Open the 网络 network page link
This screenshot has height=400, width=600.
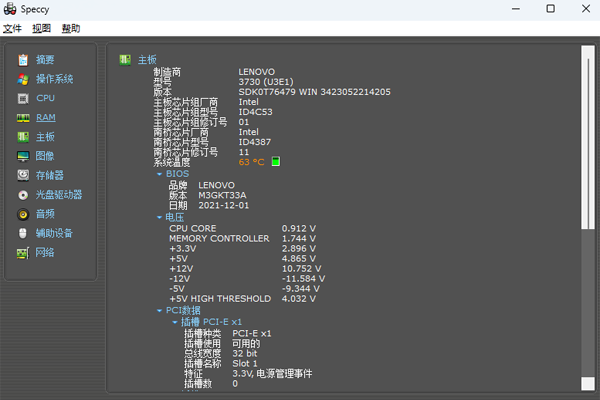click(45, 253)
